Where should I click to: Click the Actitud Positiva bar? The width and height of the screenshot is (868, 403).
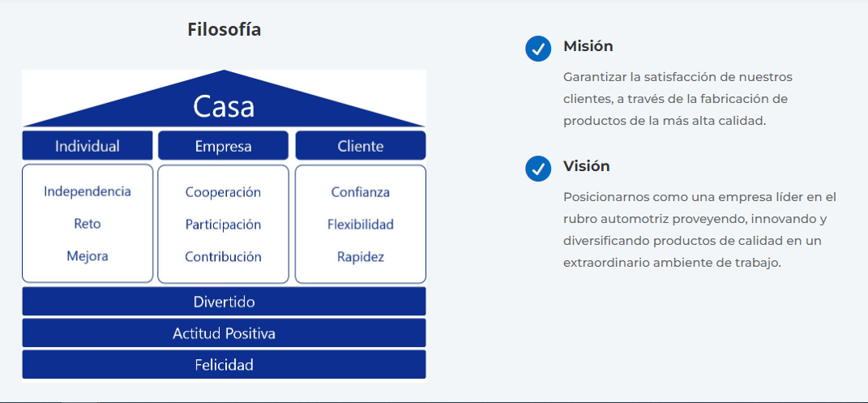tap(224, 333)
